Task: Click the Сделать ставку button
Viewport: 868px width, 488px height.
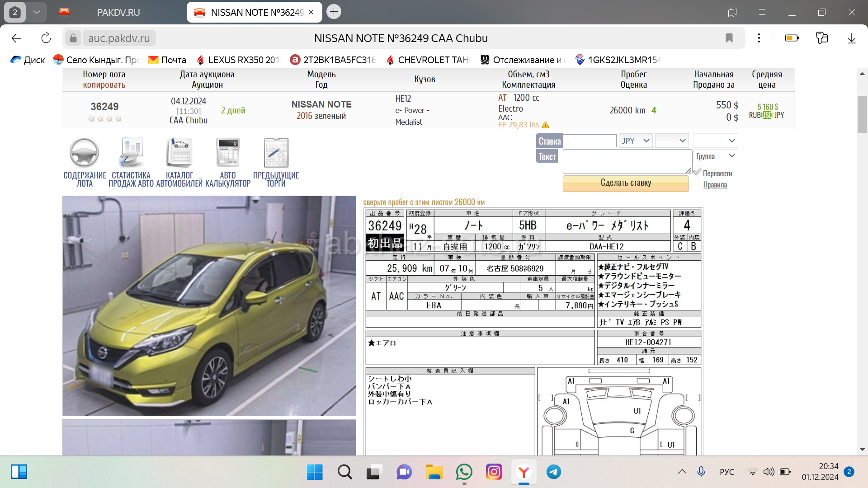Action: click(x=626, y=183)
